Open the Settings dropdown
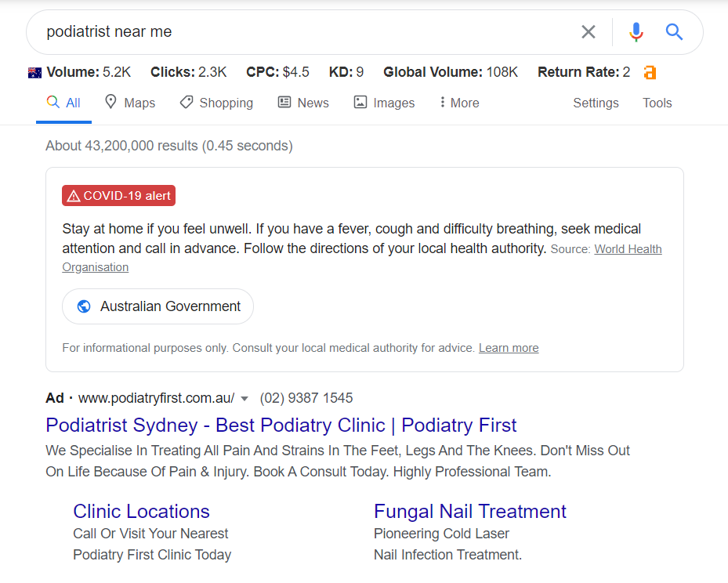Image resolution: width=728 pixels, height=583 pixels. (596, 103)
